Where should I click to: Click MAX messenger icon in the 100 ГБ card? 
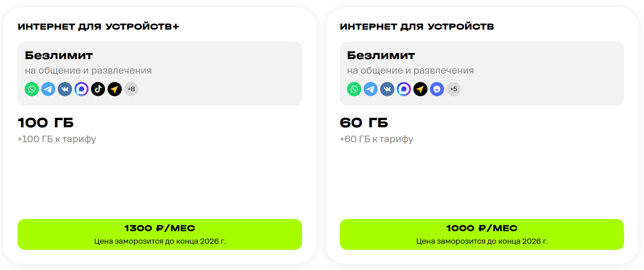pos(82,89)
